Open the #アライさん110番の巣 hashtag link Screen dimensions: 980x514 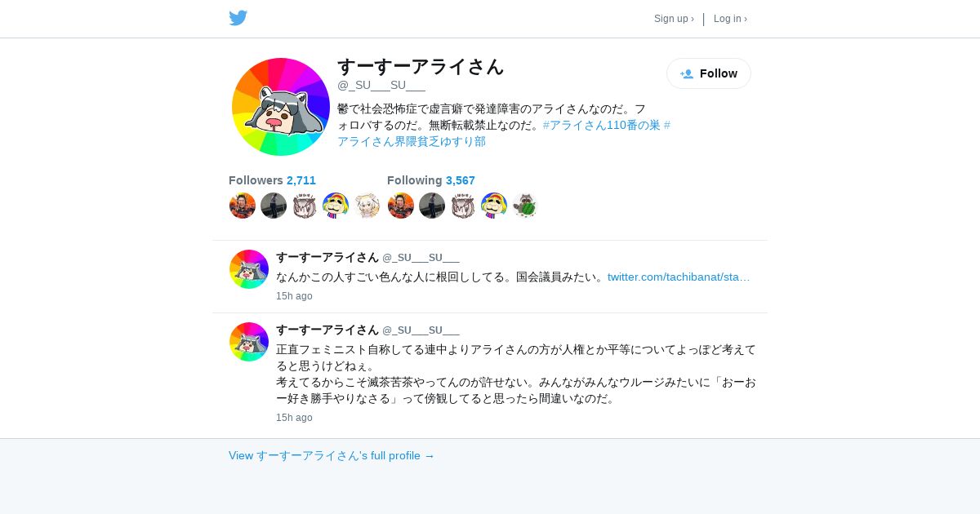pos(601,125)
